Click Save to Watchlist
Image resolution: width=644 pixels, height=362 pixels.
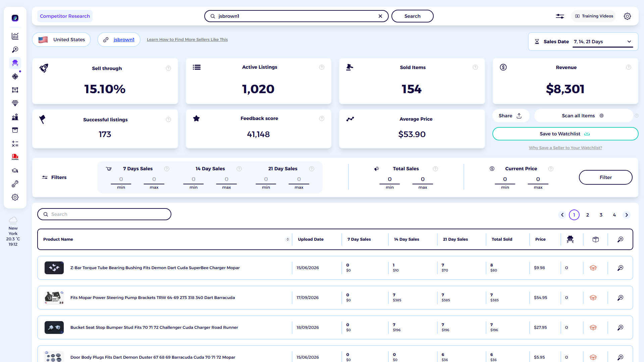pos(565,134)
